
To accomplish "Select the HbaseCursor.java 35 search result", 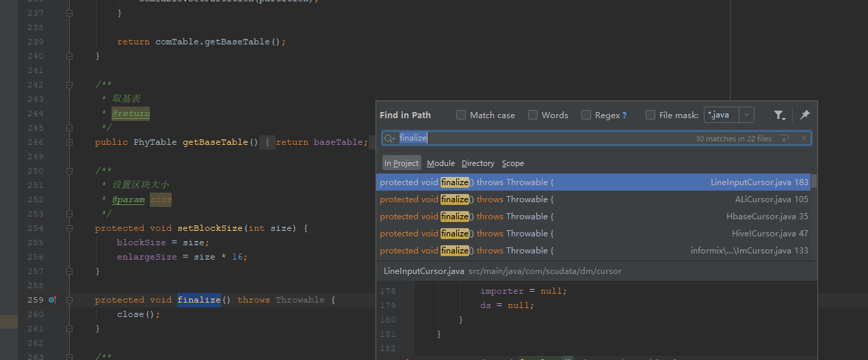I will coord(594,217).
